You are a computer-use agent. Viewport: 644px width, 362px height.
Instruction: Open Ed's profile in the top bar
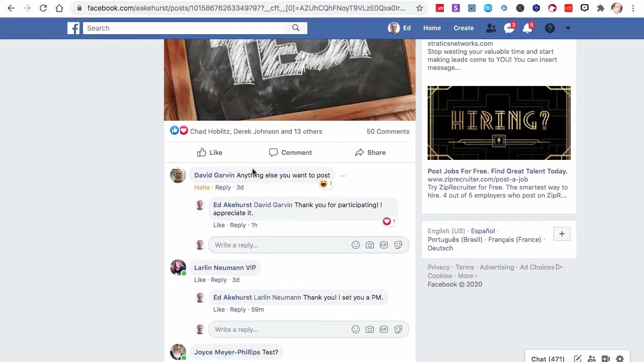click(x=399, y=28)
